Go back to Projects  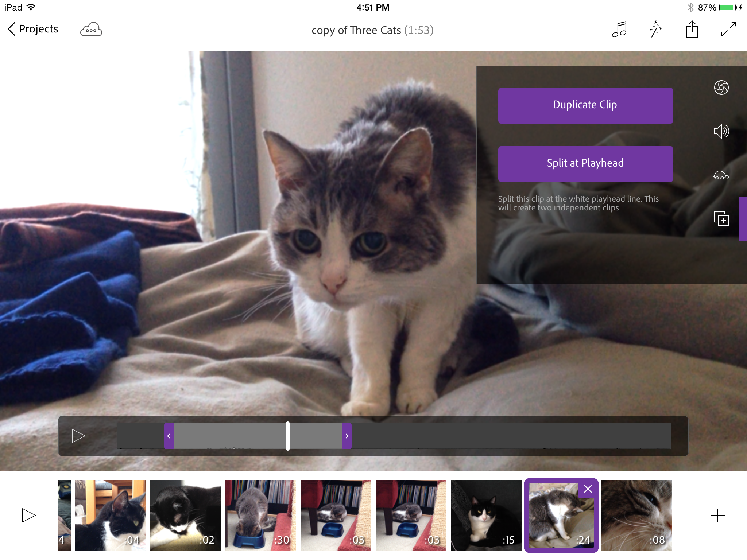click(x=33, y=29)
